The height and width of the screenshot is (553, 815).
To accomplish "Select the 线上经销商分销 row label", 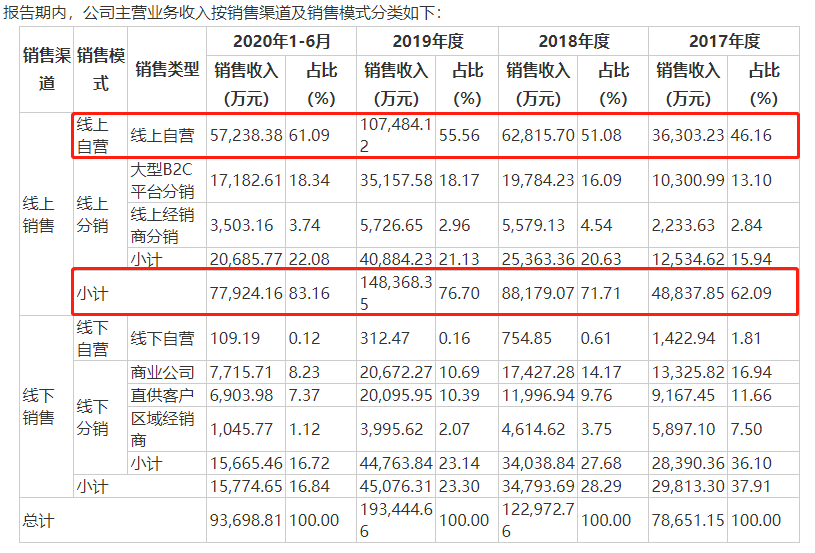I will pos(165,225).
